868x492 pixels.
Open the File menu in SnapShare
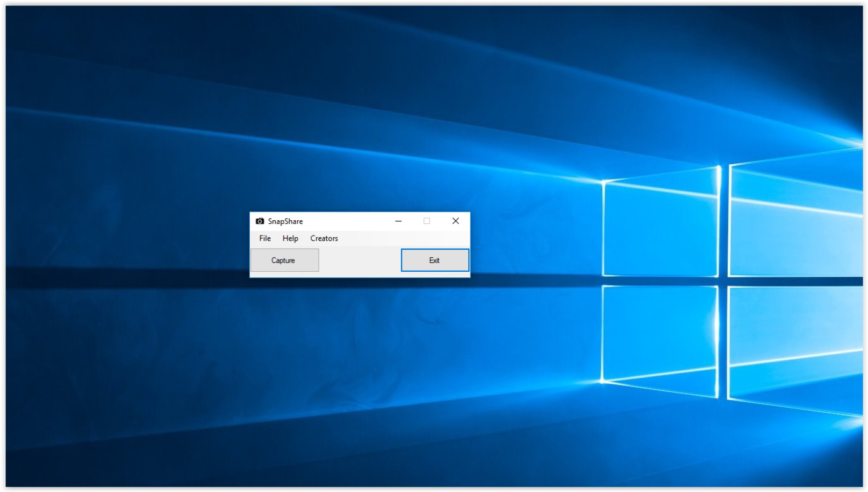tap(265, 238)
